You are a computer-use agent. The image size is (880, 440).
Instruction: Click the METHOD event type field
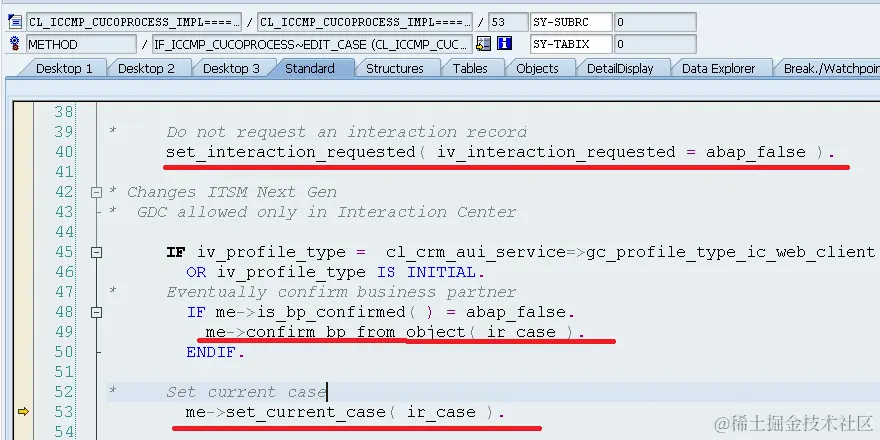[x=81, y=44]
